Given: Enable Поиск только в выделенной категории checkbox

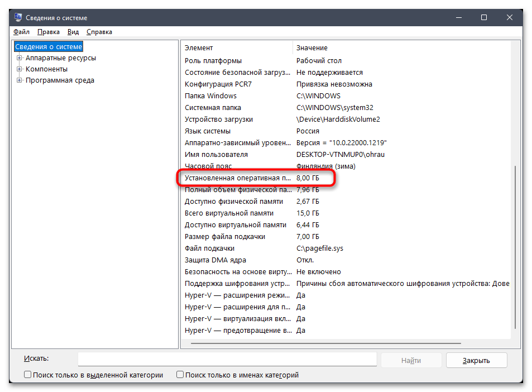Looking at the screenshot, I should pos(28,375).
